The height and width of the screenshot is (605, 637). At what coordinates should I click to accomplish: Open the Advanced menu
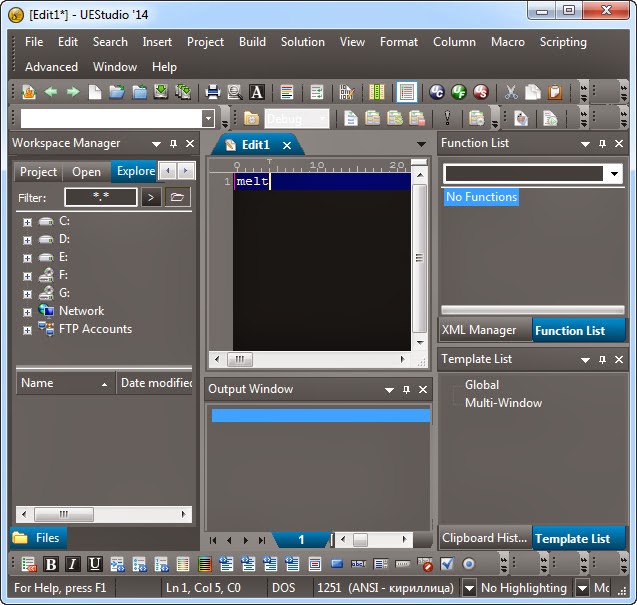coord(51,67)
